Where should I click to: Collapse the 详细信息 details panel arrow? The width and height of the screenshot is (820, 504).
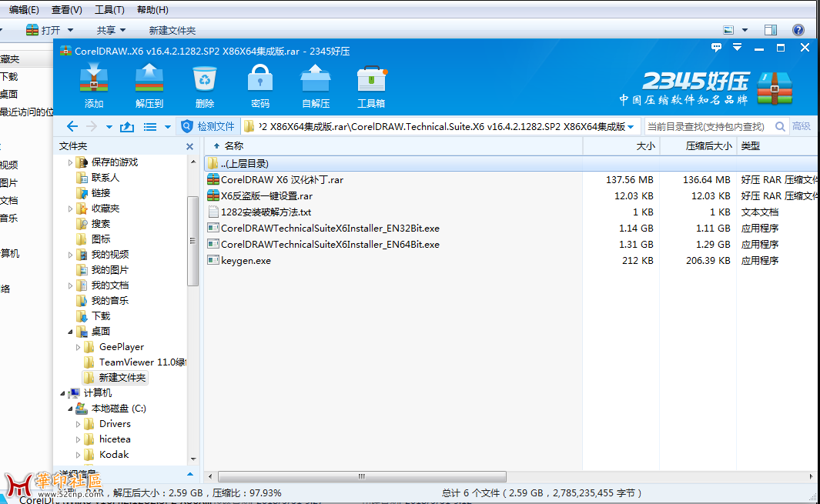(x=190, y=474)
